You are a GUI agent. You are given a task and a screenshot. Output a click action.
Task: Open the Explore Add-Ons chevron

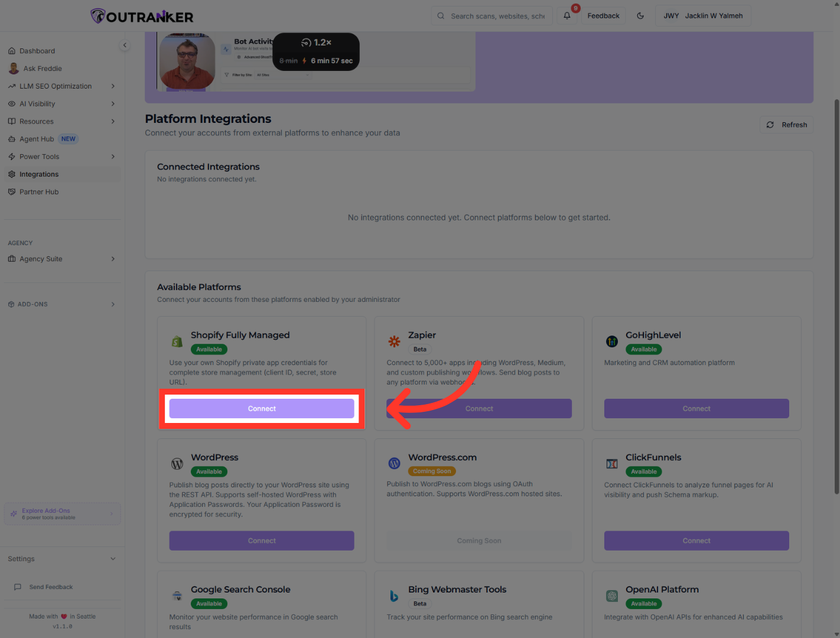[112, 514]
